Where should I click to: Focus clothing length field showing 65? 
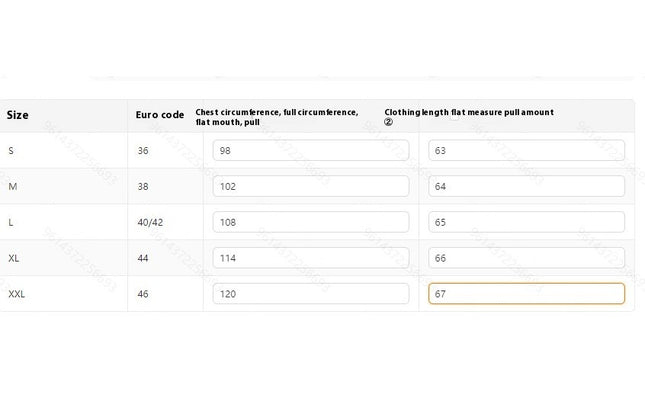click(527, 222)
